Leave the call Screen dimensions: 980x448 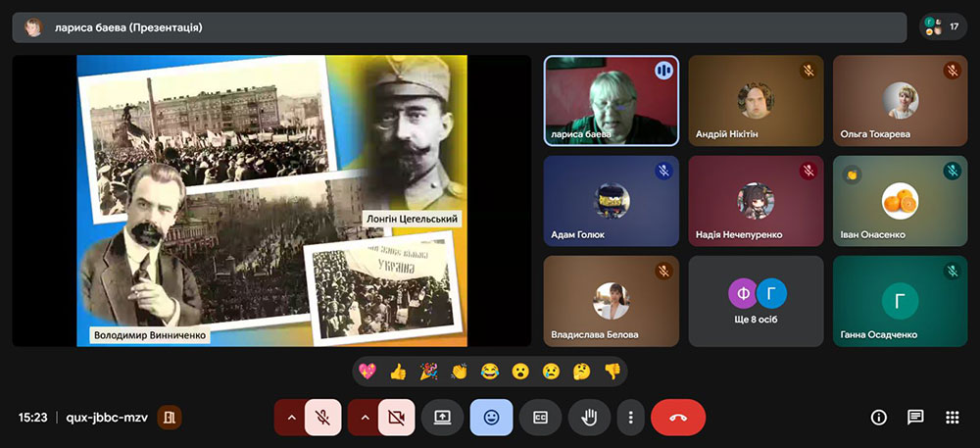[677, 417]
